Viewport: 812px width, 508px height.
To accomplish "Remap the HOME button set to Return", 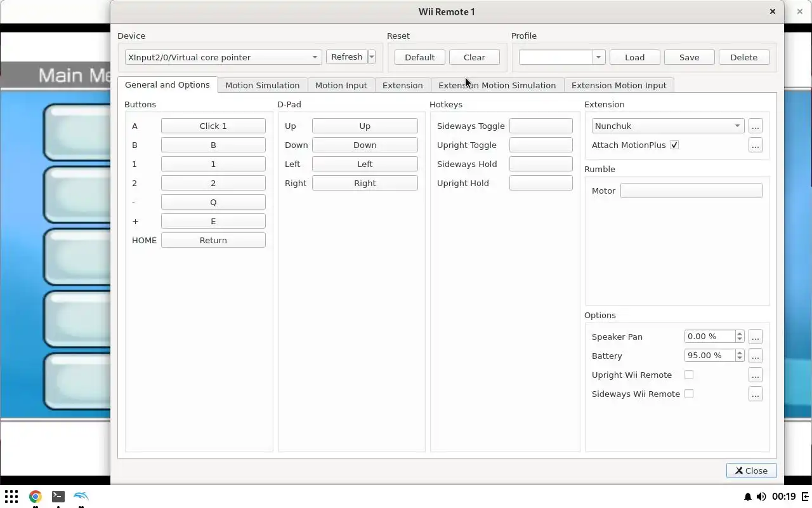I will [x=213, y=240].
